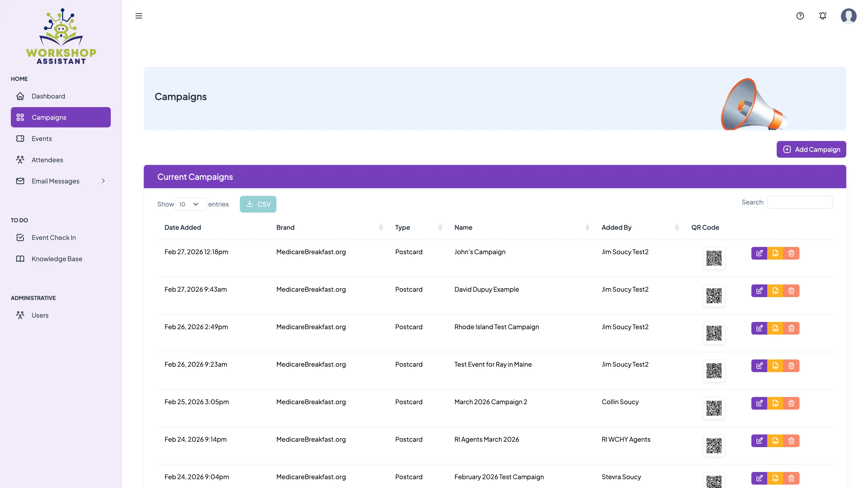The height and width of the screenshot is (488, 868).
Task: Go to Events in sidebar
Action: pos(42,139)
